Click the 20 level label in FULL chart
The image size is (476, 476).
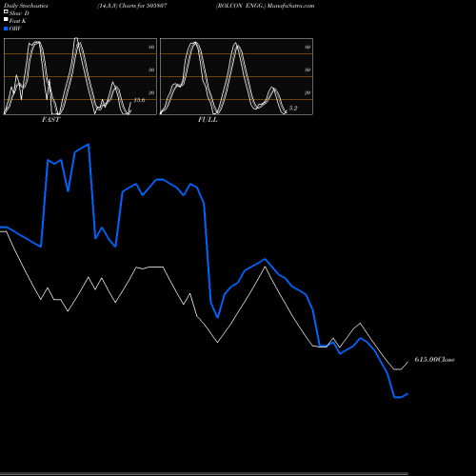307,92
